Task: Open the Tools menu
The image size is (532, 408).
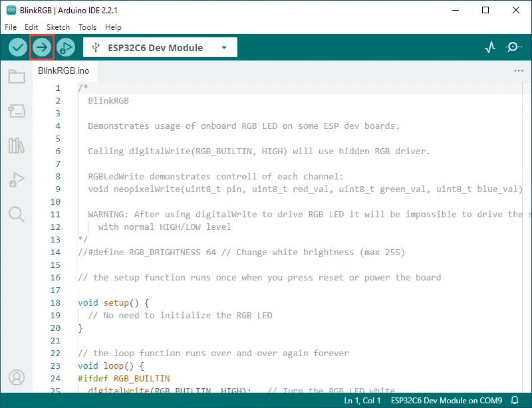Action: click(x=88, y=27)
